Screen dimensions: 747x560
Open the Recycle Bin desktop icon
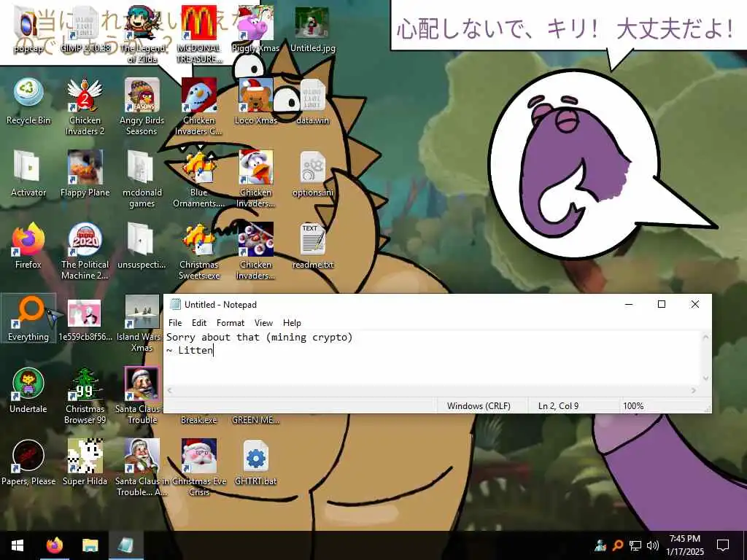pos(28,101)
